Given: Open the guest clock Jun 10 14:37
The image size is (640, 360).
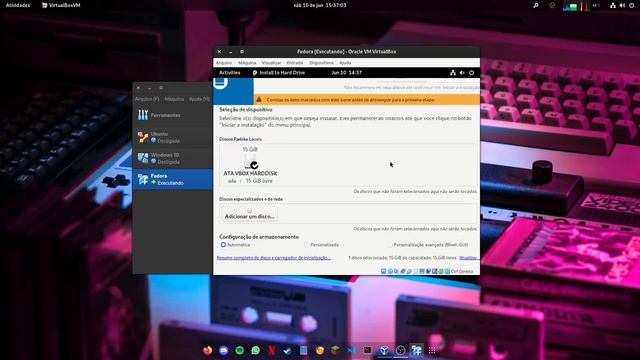Looking at the screenshot, I should coord(347,73).
